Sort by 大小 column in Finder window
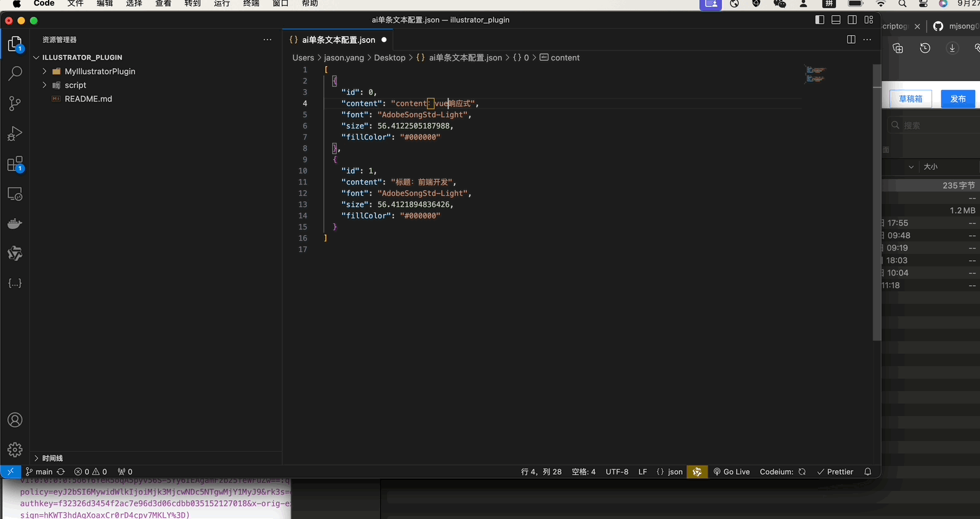This screenshot has width=980, height=519. tap(931, 167)
